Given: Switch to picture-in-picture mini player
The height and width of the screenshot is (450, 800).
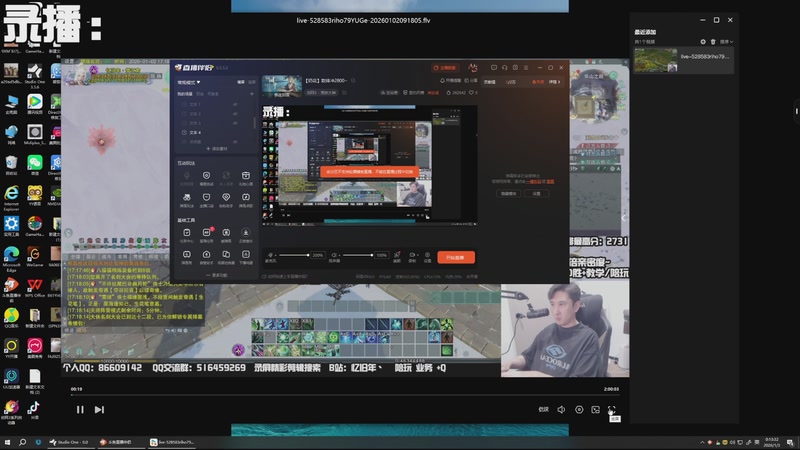Looking at the screenshot, I should pos(595,410).
